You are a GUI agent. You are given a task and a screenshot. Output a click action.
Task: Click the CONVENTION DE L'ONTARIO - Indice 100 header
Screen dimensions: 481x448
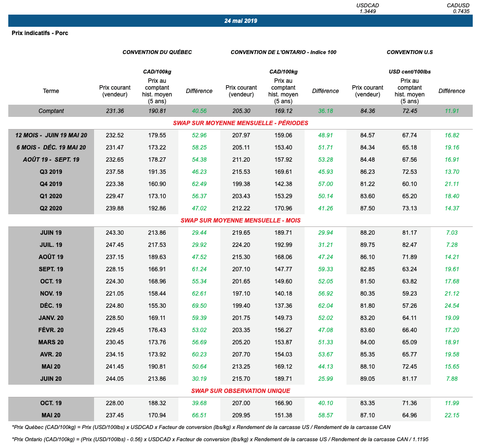point(283,52)
